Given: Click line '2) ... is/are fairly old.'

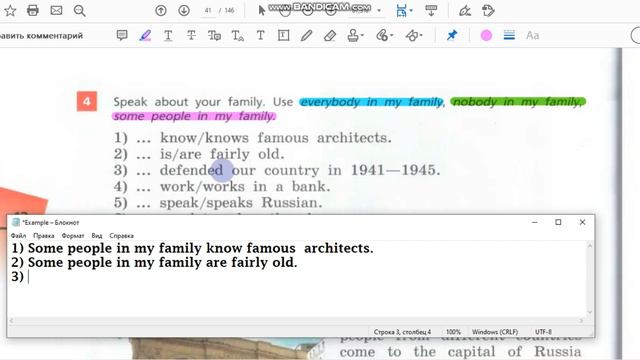Looking at the screenshot, I should pos(199,154).
